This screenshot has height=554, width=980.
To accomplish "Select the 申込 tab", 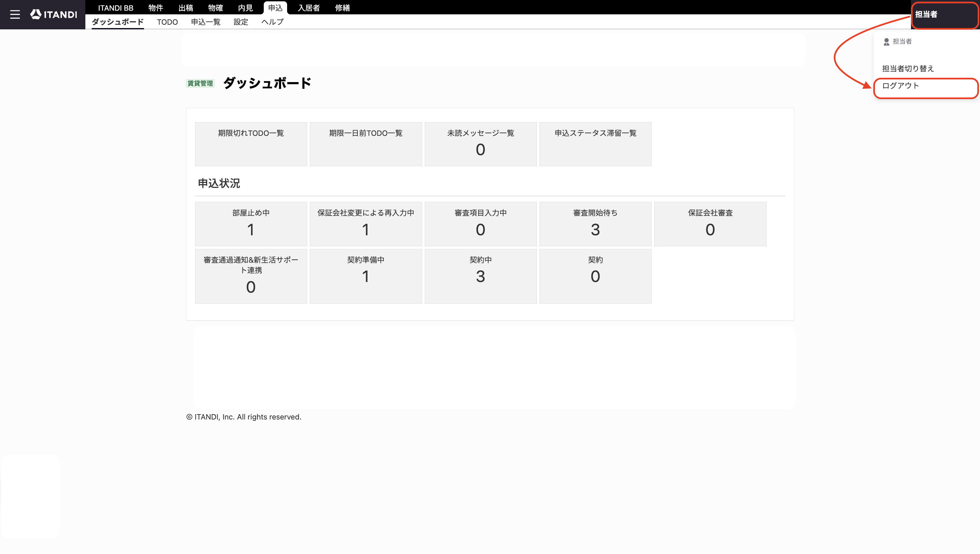I will pos(275,8).
